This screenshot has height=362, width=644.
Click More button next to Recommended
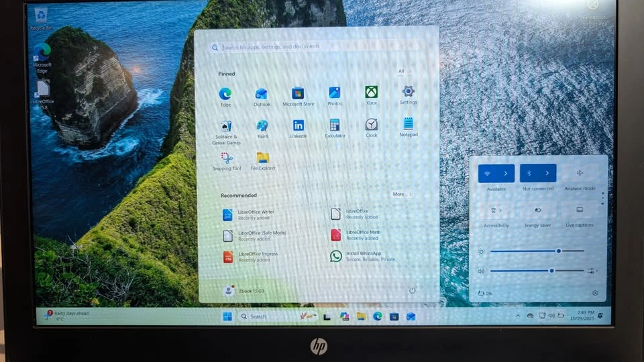pyautogui.click(x=401, y=194)
